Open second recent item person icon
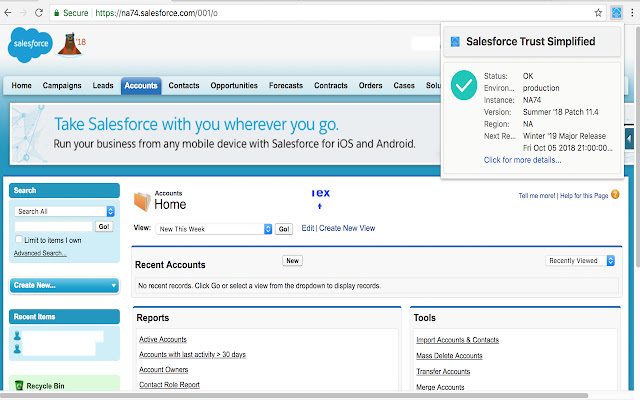The height and width of the screenshot is (400, 640). 17,349
